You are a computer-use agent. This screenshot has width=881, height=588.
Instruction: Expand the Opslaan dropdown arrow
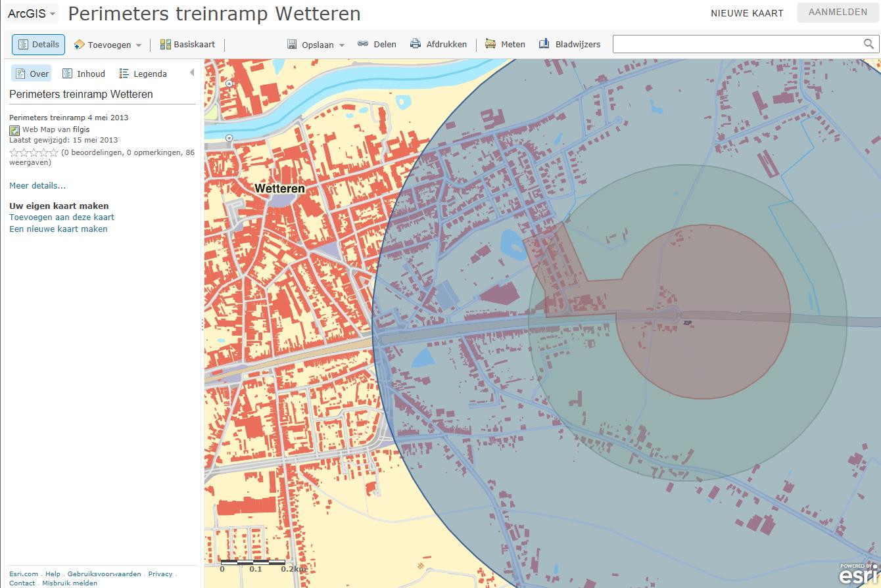pos(342,45)
